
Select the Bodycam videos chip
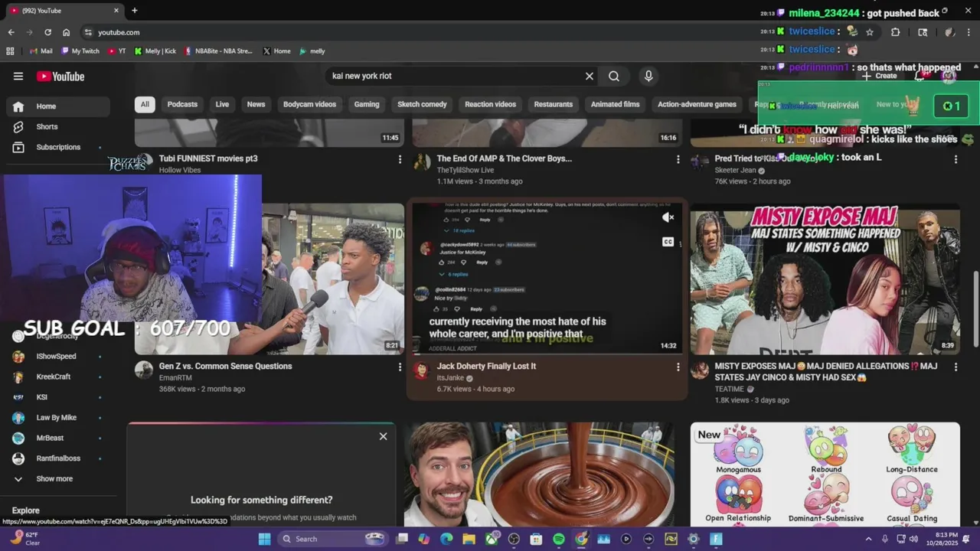[309, 104]
